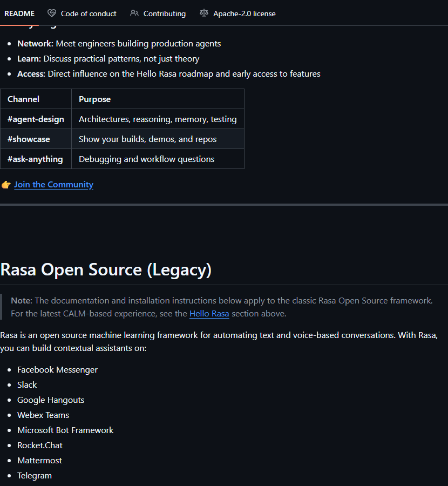Click the Rocket.Chat list item
The width and height of the screenshot is (448, 486).
40,446
